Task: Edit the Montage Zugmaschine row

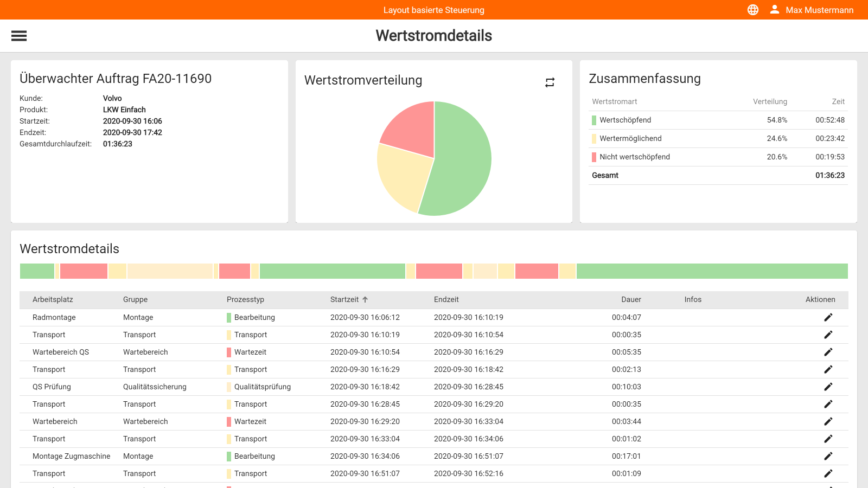Action: (828, 456)
